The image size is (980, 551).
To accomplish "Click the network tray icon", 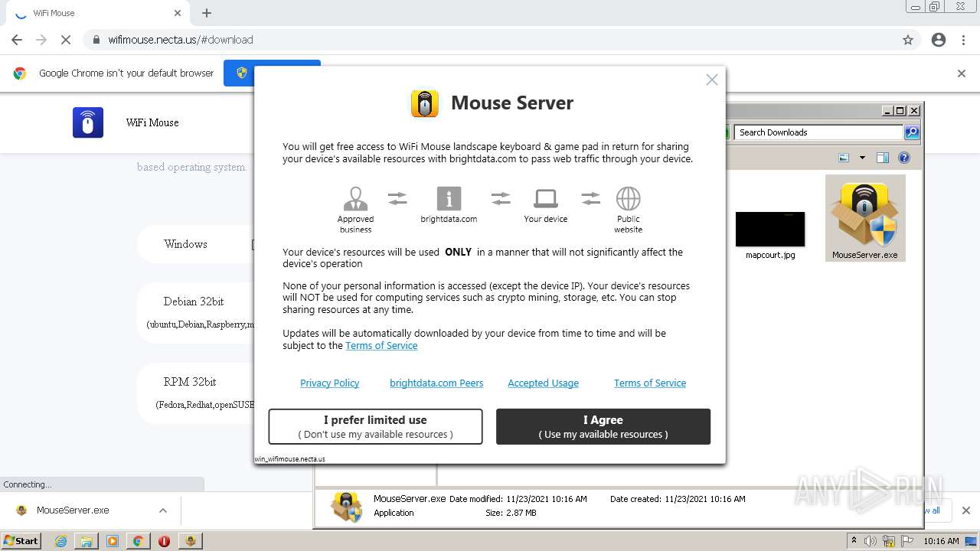I will pyautogui.click(x=889, y=541).
